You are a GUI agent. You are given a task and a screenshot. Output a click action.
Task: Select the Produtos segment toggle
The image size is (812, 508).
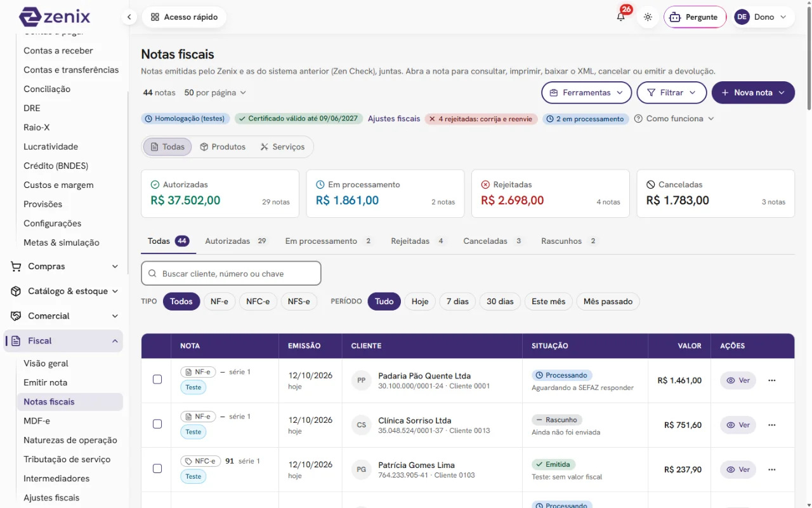coord(223,147)
